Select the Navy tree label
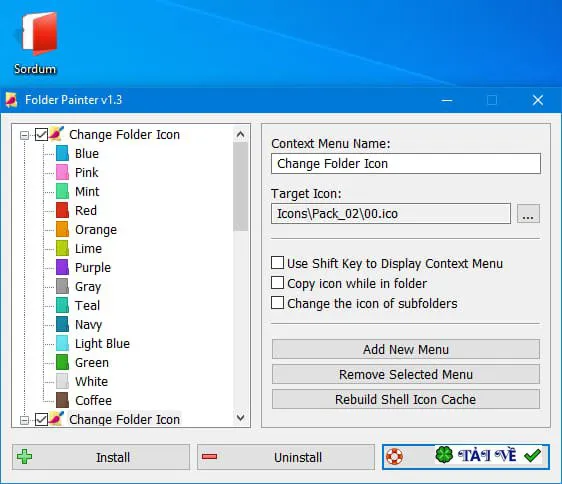 (x=89, y=325)
